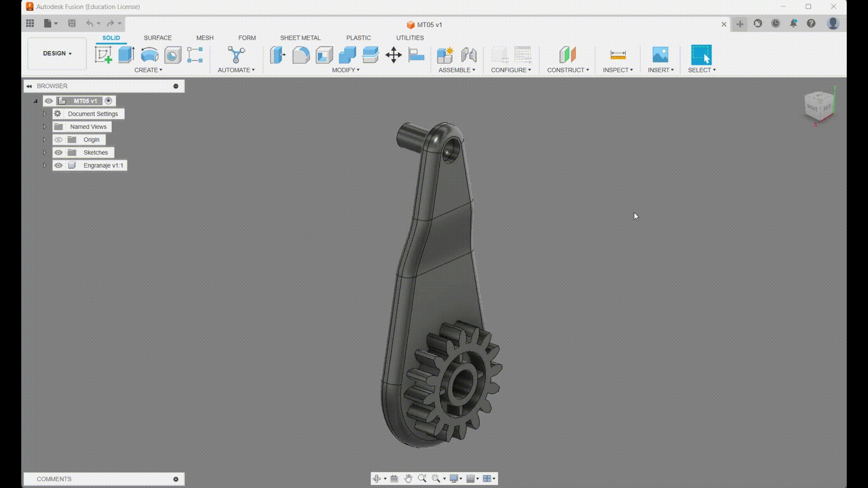The image size is (868, 488).
Task: Select the Extrude tool
Action: (126, 55)
